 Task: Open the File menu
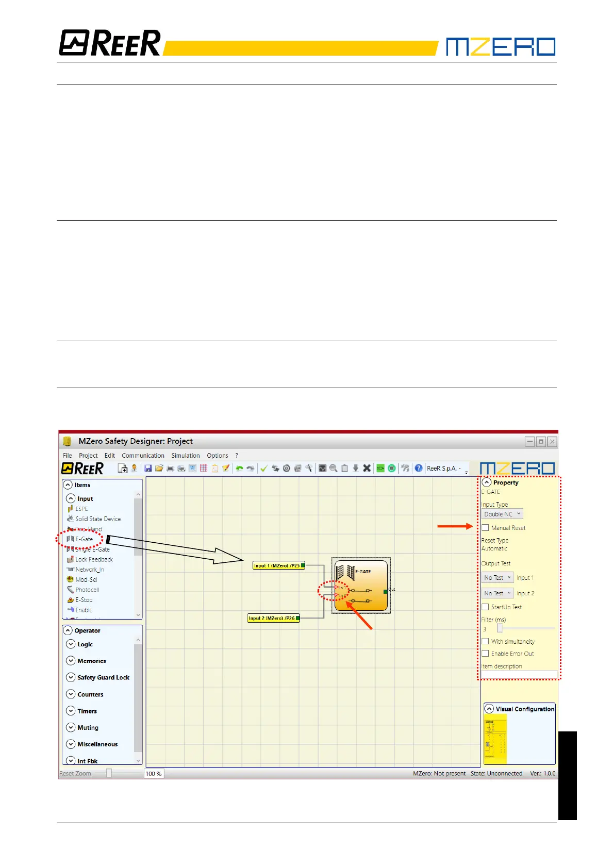click(68, 456)
